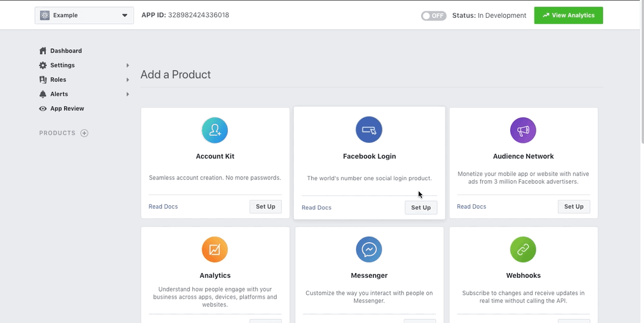Click the page vertical scrollbar thumb
The image size is (644, 323).
pos(642,72)
